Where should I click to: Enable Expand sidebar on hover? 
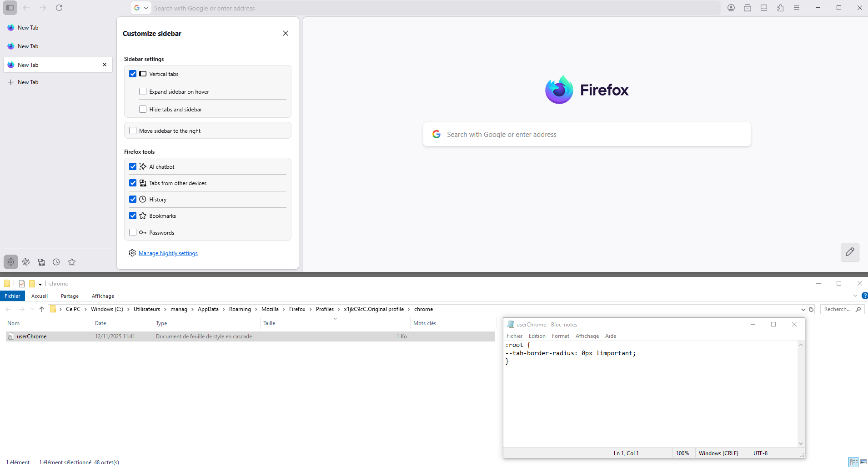[143, 91]
